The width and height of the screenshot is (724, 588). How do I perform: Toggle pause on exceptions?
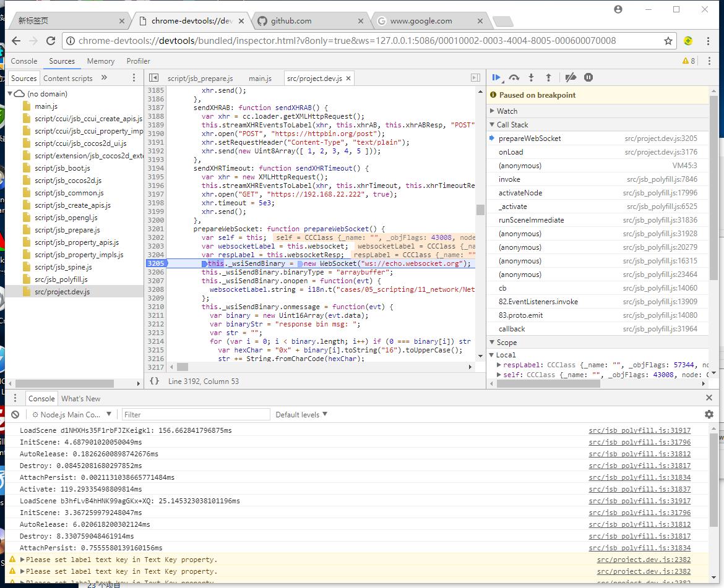point(588,78)
